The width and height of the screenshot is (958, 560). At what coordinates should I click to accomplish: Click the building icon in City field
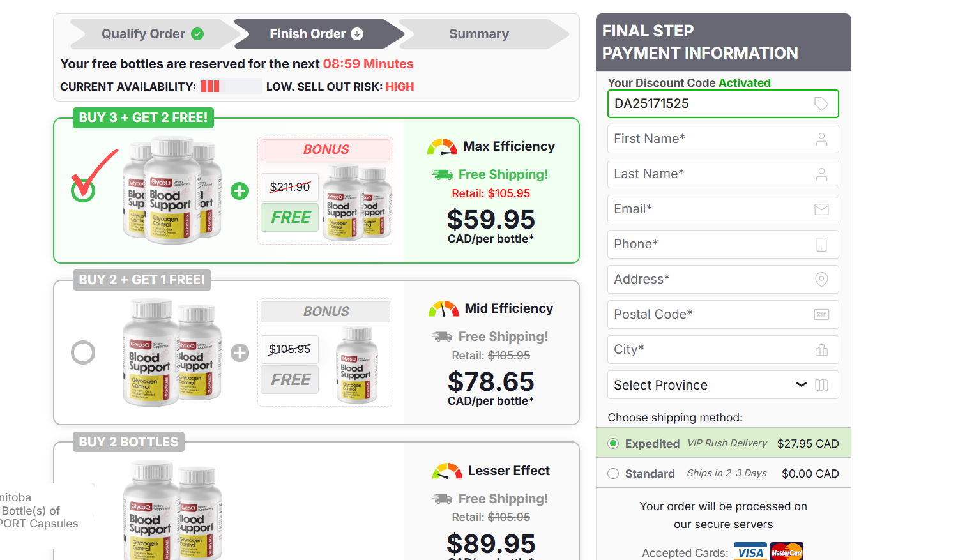coord(821,350)
